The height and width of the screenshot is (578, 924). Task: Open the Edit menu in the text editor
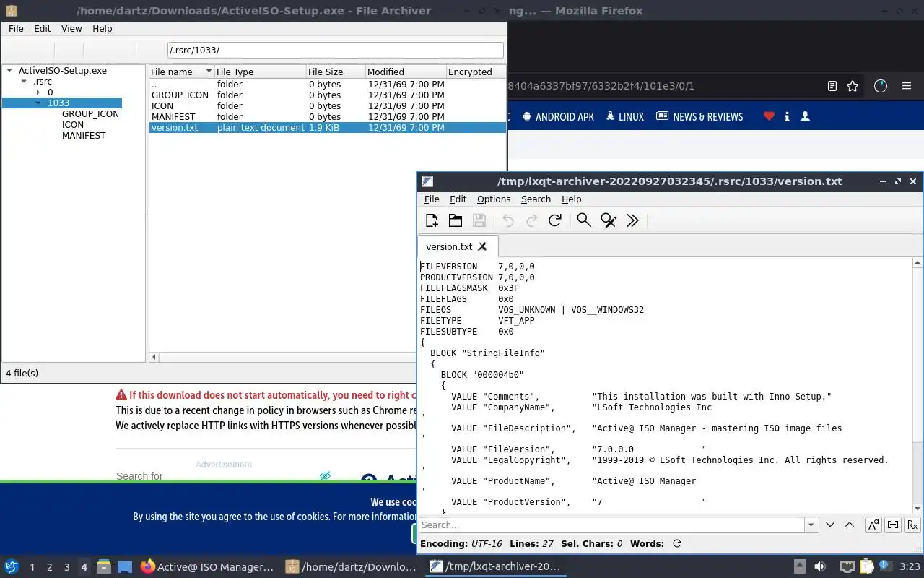pos(458,199)
